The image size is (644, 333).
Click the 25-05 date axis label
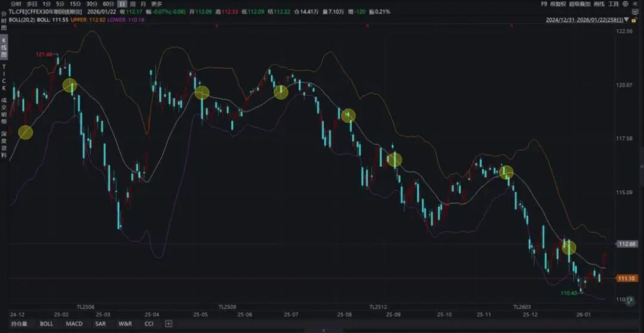coord(200,315)
